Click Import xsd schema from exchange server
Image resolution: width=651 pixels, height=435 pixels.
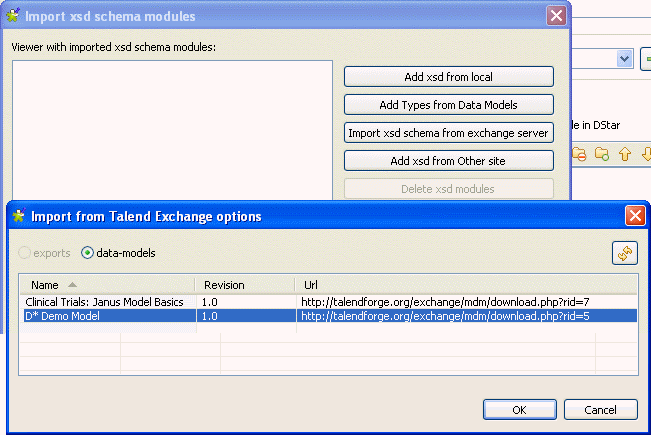(x=449, y=133)
